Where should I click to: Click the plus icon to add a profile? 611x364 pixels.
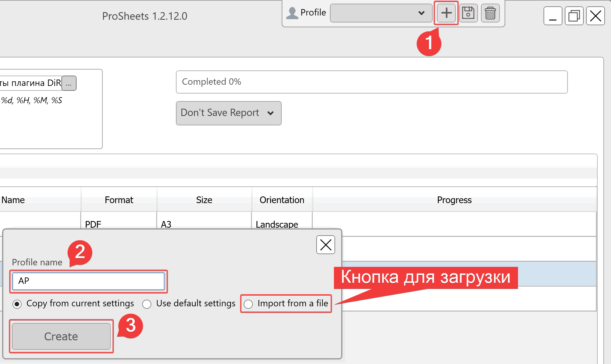(446, 13)
